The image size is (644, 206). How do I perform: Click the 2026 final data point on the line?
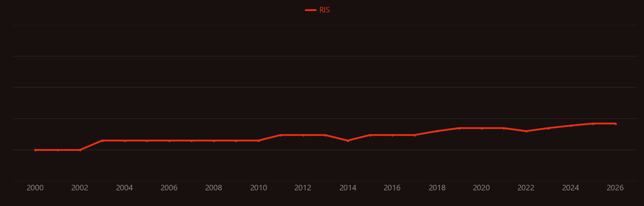615,124
